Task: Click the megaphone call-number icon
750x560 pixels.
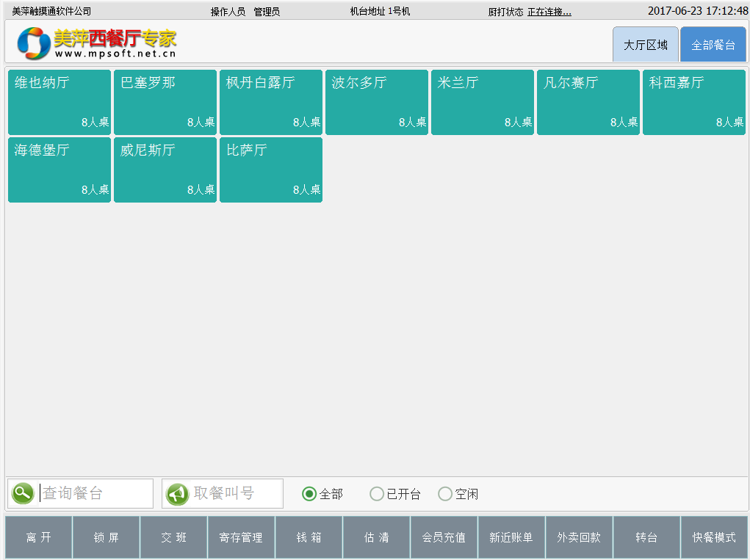Action: tap(177, 494)
